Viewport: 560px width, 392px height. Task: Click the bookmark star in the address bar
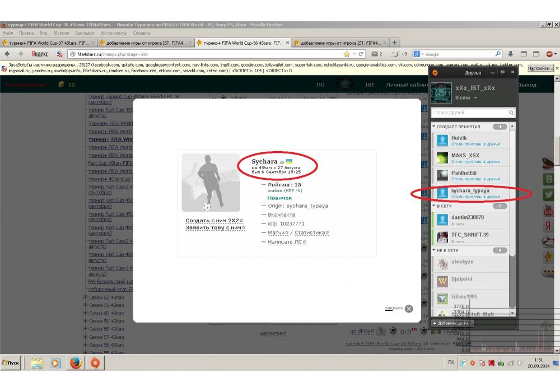click(x=347, y=54)
